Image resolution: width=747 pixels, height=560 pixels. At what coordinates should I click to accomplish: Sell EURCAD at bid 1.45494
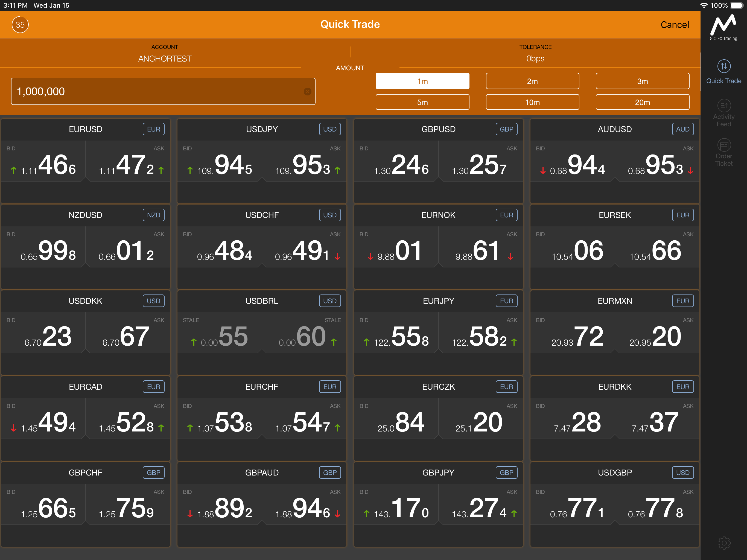pos(43,418)
